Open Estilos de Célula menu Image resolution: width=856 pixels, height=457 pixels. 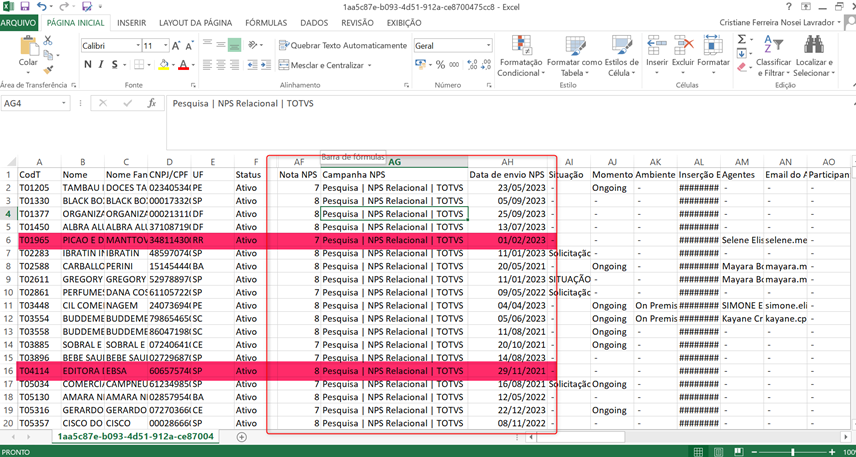click(621, 57)
